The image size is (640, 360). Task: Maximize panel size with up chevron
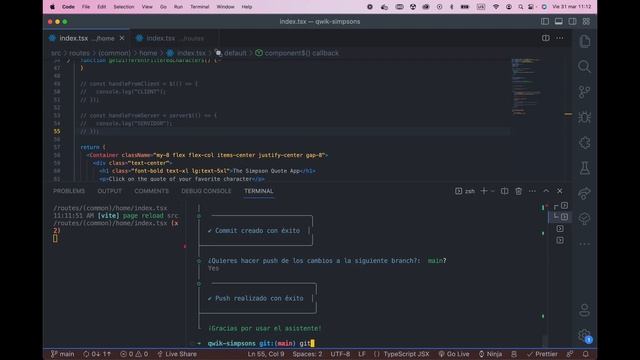tap(546, 191)
